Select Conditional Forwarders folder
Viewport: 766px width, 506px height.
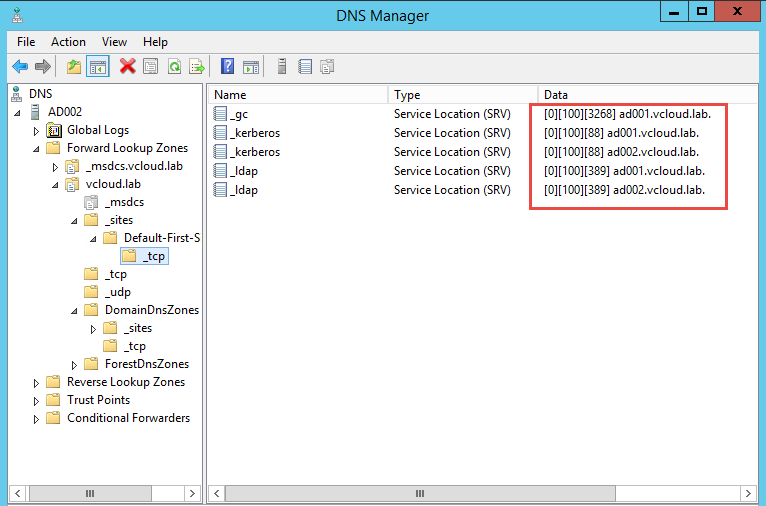128,418
